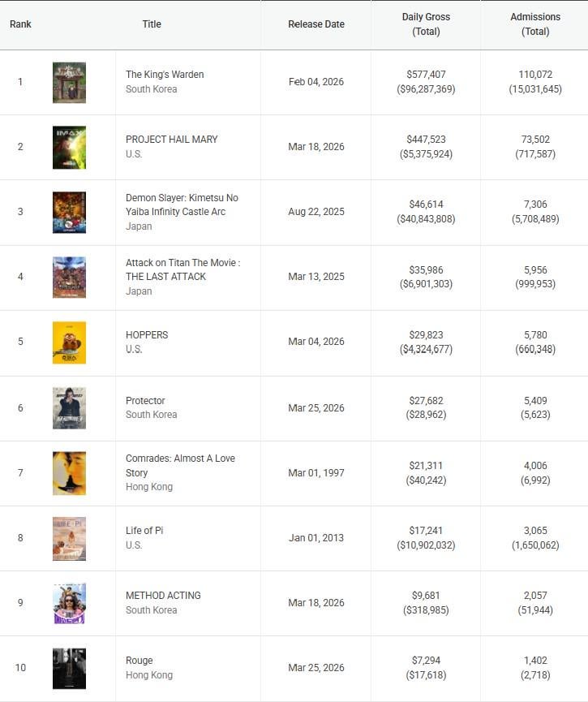Select the Demon Slayer poster thumbnail
Viewport: 588px width, 702px height.
click(69, 213)
